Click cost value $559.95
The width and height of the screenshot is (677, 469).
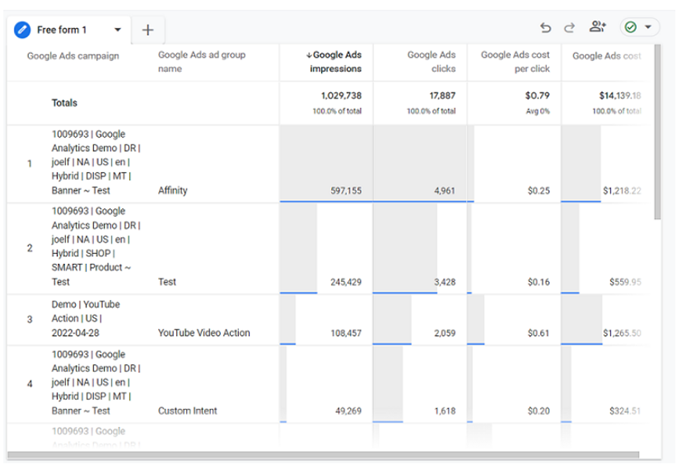pos(625,282)
